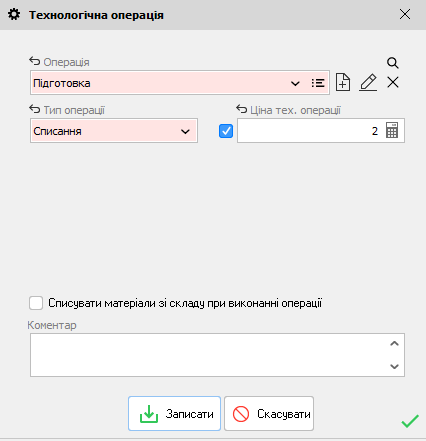Expand the Операція dropdown arrow
Screen dimensions: 426x441
pyautogui.click(x=295, y=83)
